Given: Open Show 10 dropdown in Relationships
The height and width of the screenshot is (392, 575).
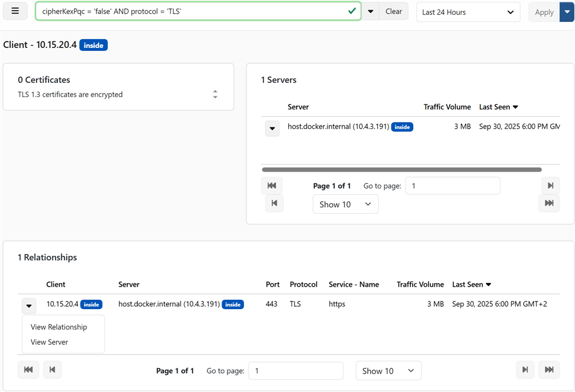Looking at the screenshot, I should click(x=388, y=371).
